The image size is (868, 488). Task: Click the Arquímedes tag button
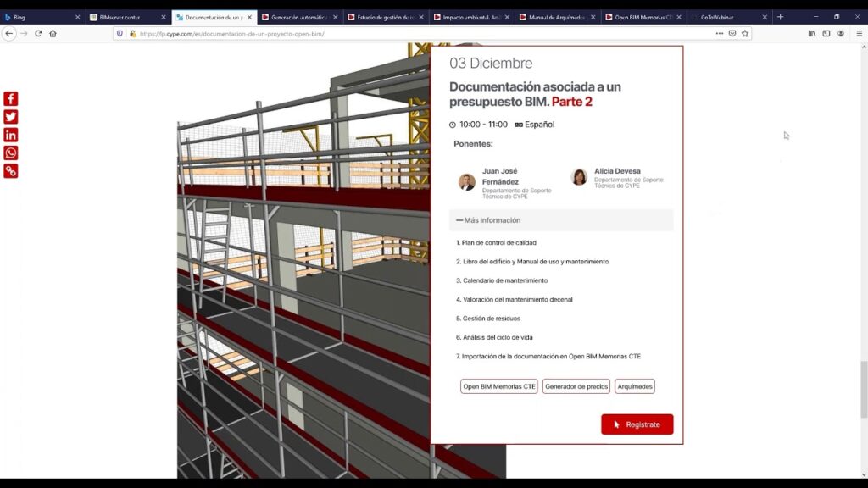coord(635,386)
